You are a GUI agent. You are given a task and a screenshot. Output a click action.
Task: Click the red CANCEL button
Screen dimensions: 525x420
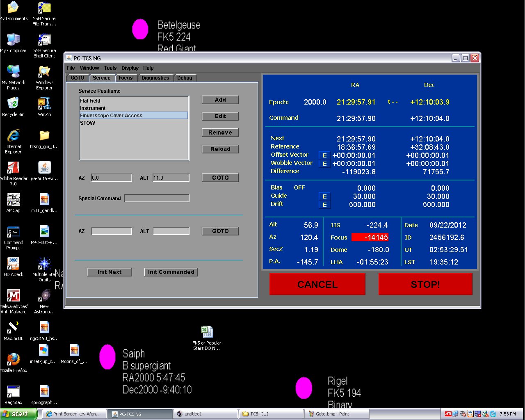pyautogui.click(x=317, y=284)
